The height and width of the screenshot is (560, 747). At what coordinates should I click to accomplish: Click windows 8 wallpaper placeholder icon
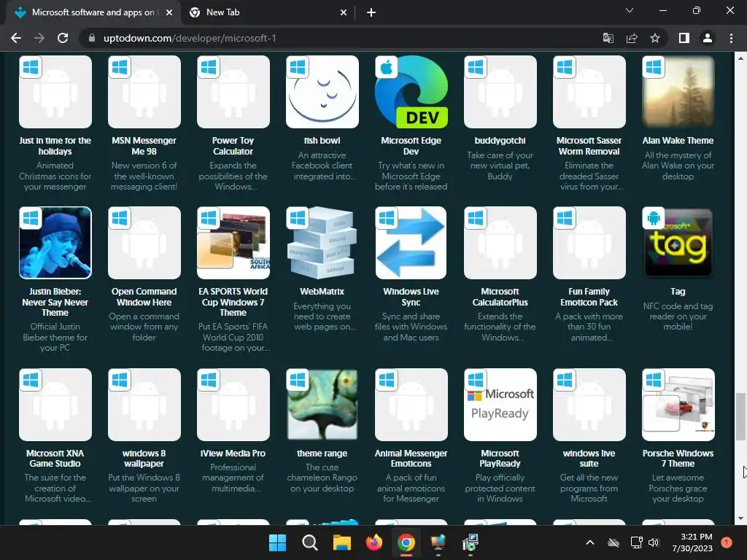[144, 405]
